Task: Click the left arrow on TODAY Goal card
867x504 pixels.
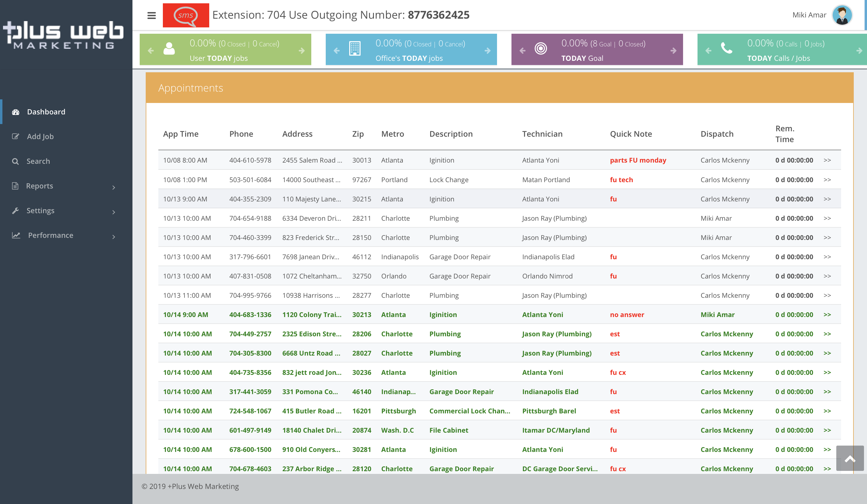Action: coord(522,50)
